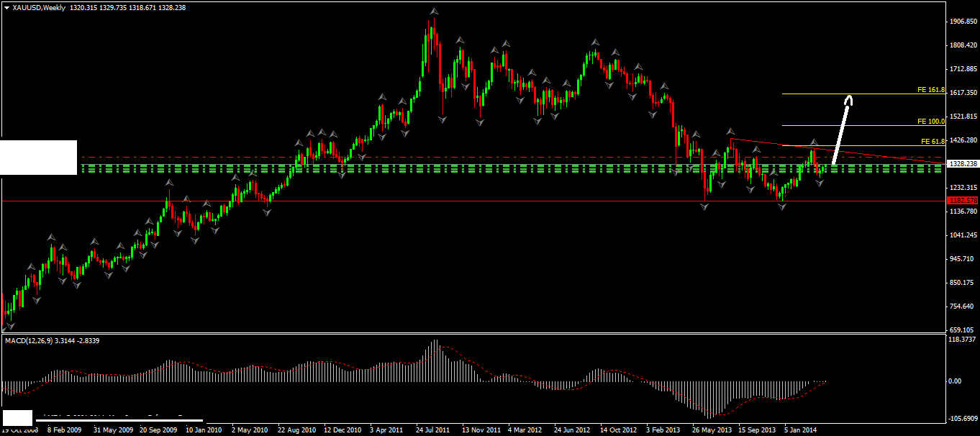
Task: Click the 14 Oct 2012 date label
Action: [618, 430]
